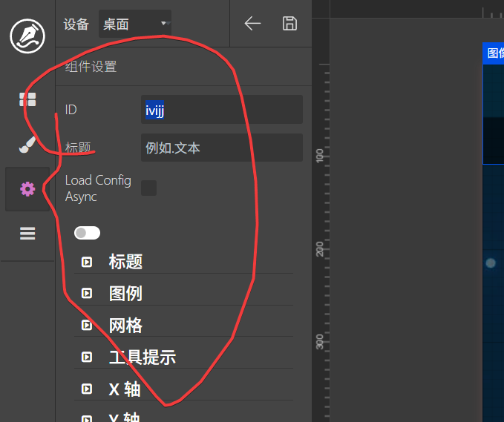Select the blue 图像 component label on canvas
Screen dimensions: 504x422
click(x=494, y=53)
